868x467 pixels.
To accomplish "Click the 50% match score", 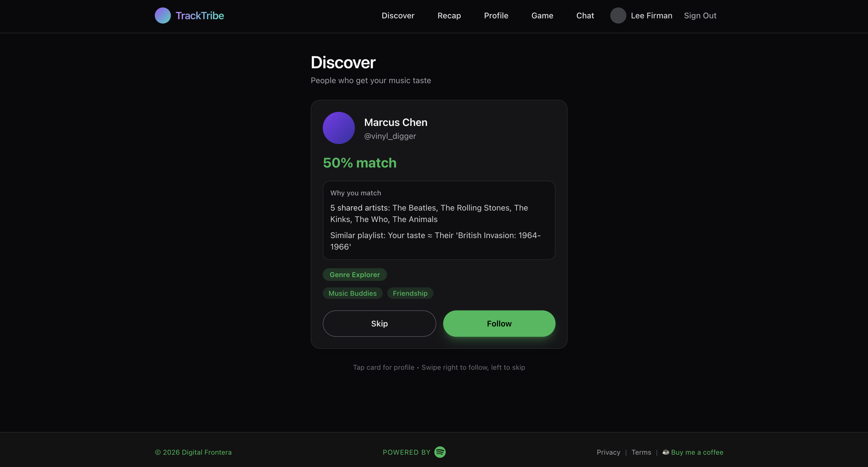I will (x=359, y=163).
